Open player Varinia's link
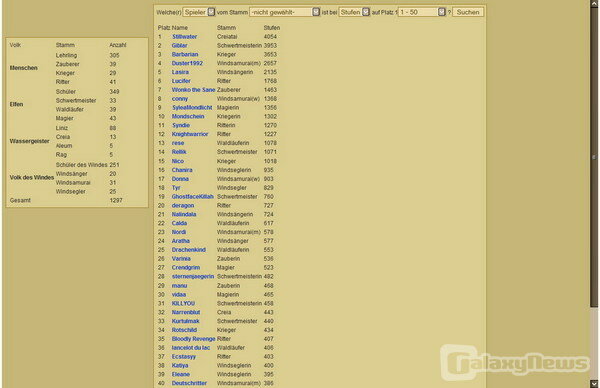 (x=181, y=259)
